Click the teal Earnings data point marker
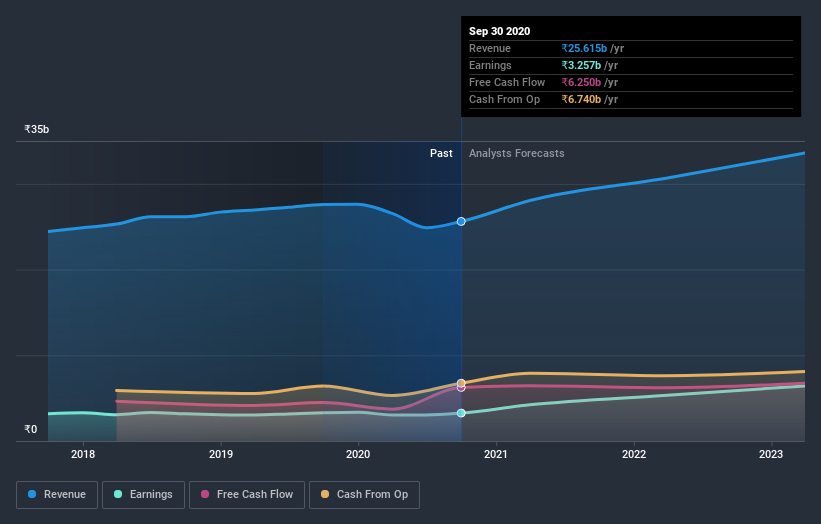The height and width of the screenshot is (524, 821). pyautogui.click(x=461, y=413)
